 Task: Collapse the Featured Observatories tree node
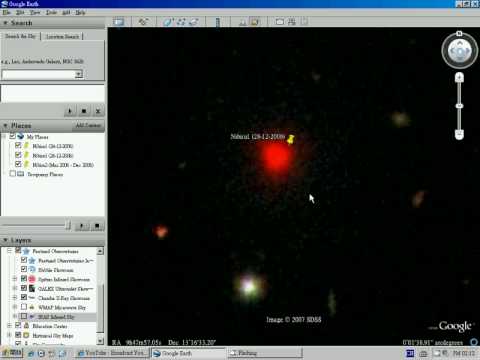click(9, 251)
